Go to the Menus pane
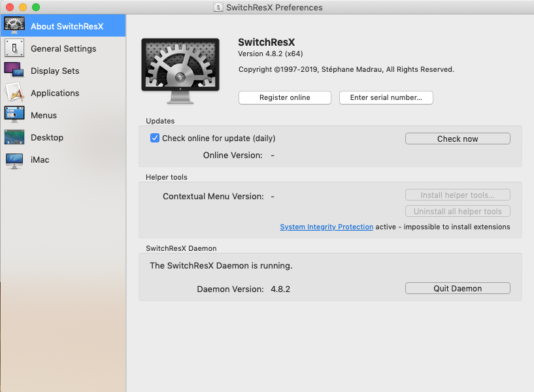 tap(44, 115)
